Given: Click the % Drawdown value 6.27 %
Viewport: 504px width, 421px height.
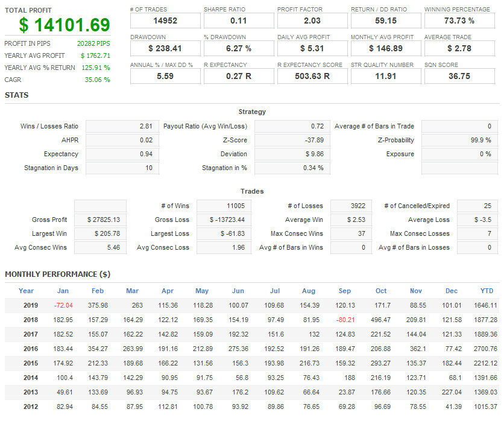Looking at the screenshot, I should 239,49.
